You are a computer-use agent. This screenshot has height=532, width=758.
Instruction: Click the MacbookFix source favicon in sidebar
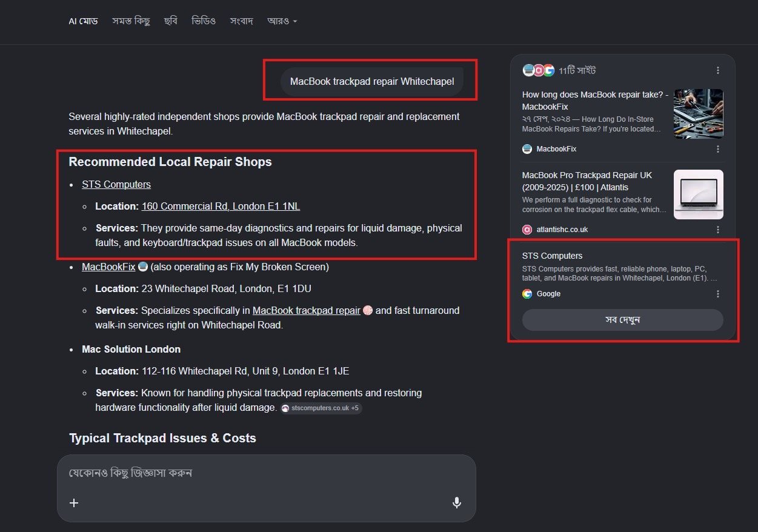(527, 148)
